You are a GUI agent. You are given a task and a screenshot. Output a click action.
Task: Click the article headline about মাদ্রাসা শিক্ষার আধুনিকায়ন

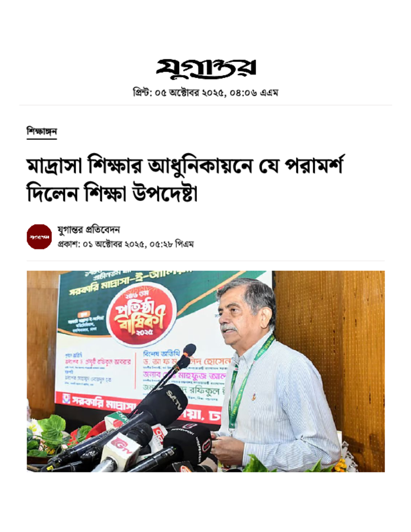tap(185, 179)
